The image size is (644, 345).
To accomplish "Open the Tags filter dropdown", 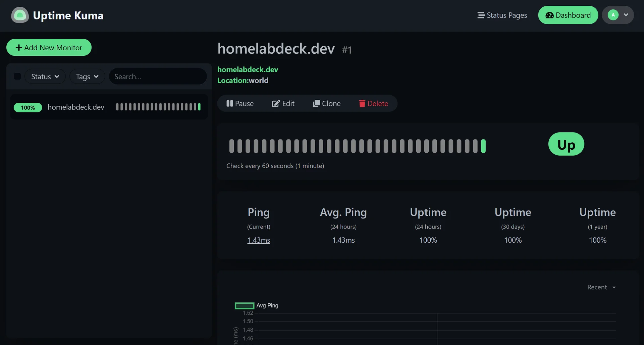I will (x=87, y=77).
